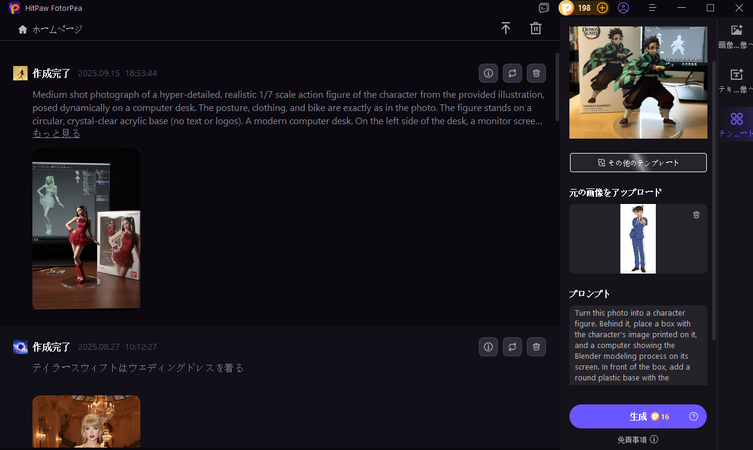Click the runner avatar icon beside first 作成完了

(x=20, y=73)
